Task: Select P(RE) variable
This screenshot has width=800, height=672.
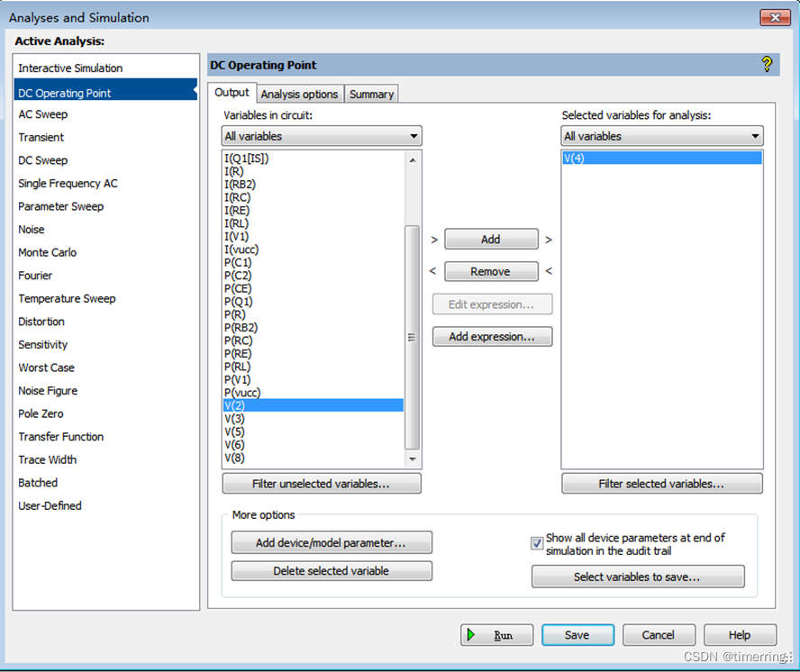Action: coord(314,354)
